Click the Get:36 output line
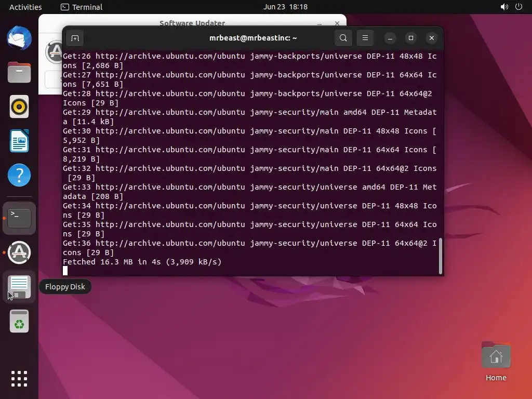The image size is (532, 399). [250, 248]
